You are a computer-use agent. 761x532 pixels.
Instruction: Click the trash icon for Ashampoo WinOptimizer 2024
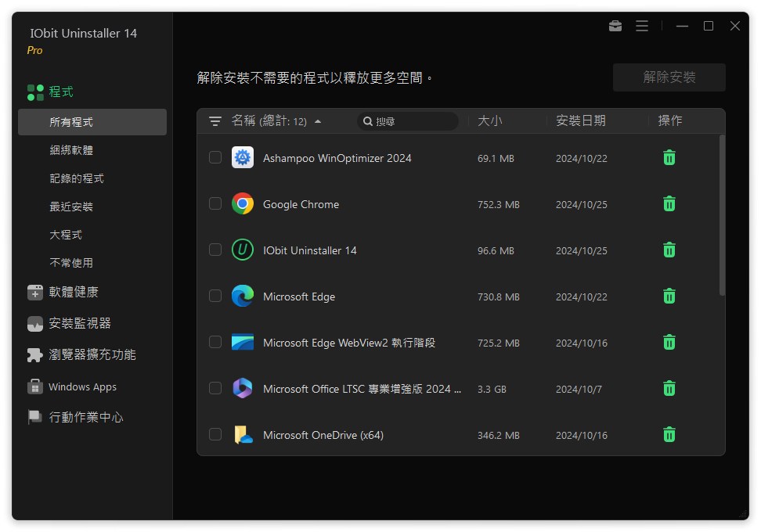pos(669,157)
